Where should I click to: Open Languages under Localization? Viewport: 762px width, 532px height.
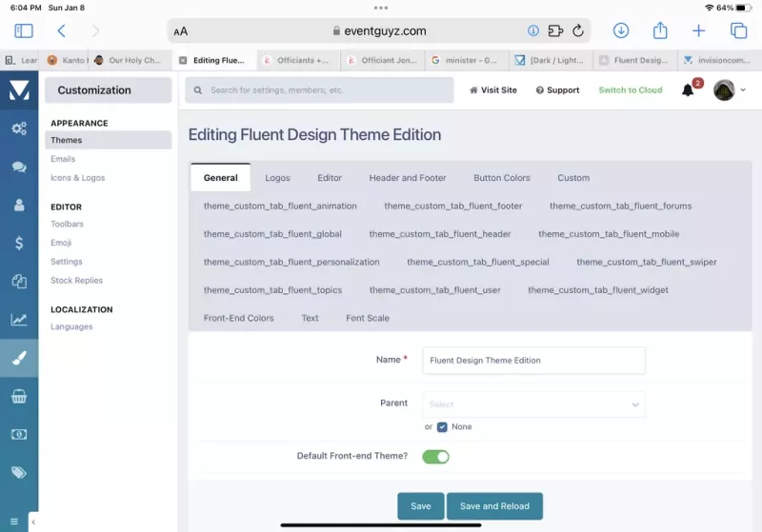click(x=71, y=326)
